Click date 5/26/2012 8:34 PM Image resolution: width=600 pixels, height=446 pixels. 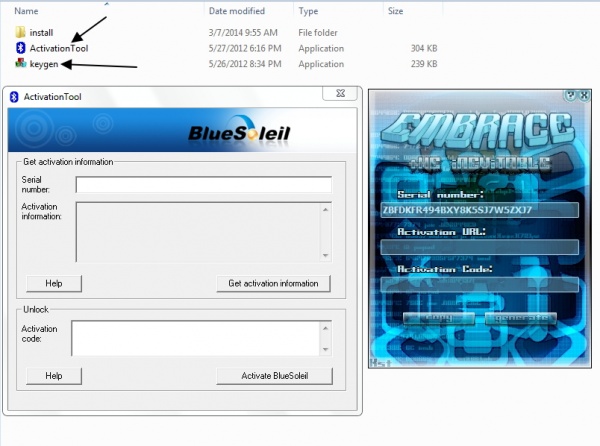(245, 64)
